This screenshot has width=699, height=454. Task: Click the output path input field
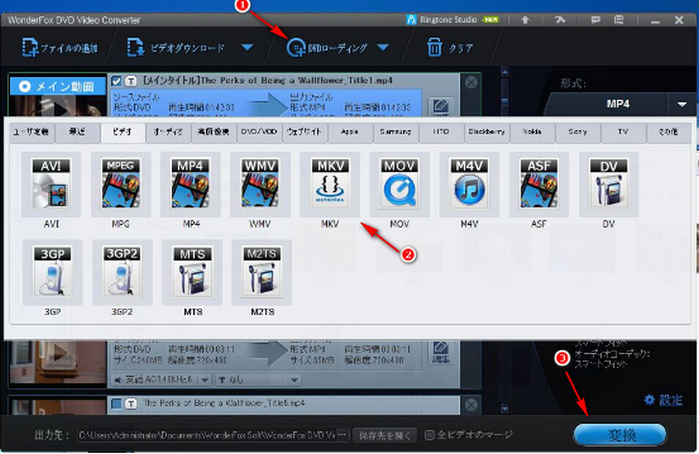(207, 435)
